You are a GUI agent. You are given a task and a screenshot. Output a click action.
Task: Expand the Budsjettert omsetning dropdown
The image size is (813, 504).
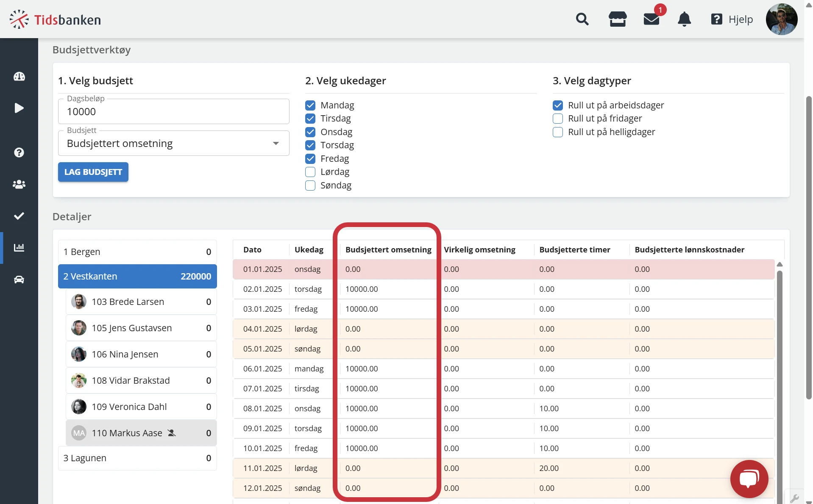point(174,143)
